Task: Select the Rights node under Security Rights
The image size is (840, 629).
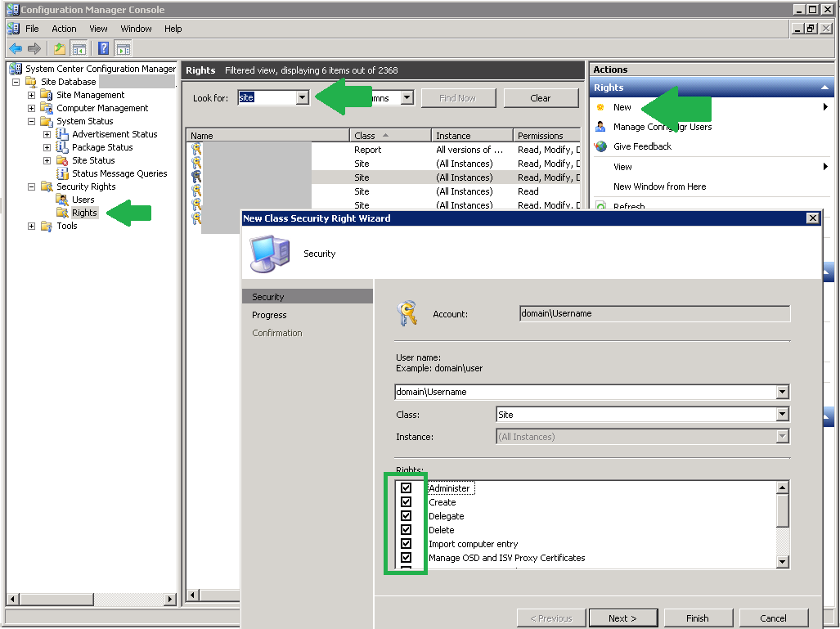Action: (x=83, y=212)
